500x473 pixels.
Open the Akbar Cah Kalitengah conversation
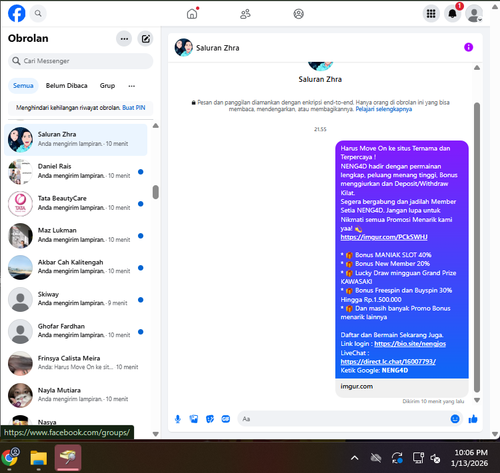pos(76,268)
